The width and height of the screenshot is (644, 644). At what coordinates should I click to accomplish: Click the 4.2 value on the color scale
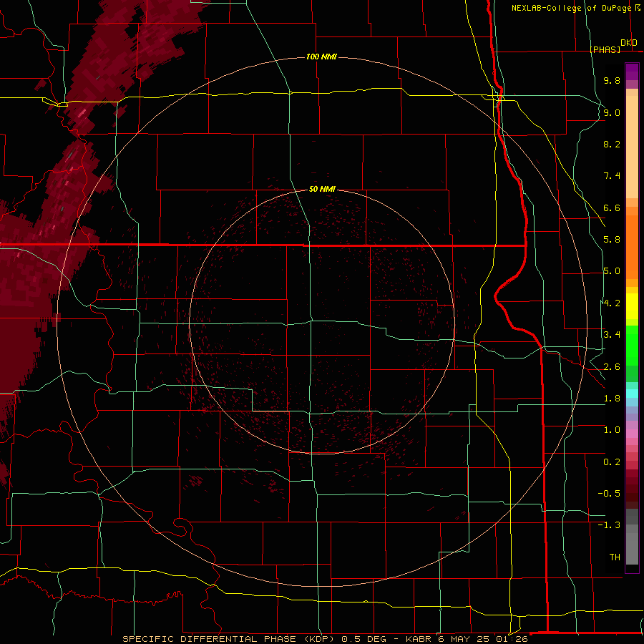coord(612,303)
